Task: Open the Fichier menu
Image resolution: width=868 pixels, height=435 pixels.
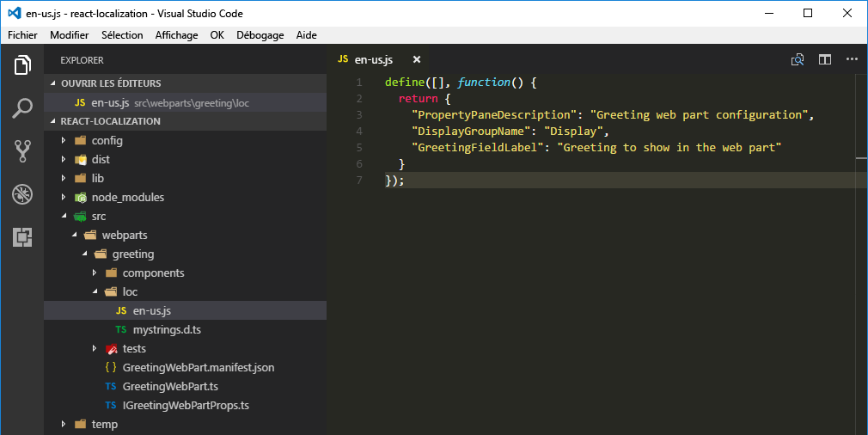Action: (x=22, y=35)
